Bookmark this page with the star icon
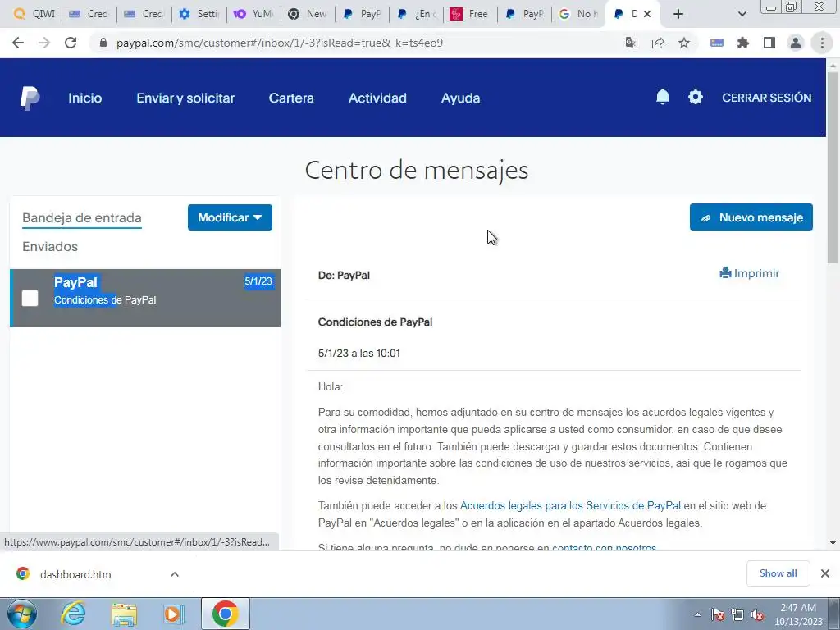The width and height of the screenshot is (840, 630). 684,43
